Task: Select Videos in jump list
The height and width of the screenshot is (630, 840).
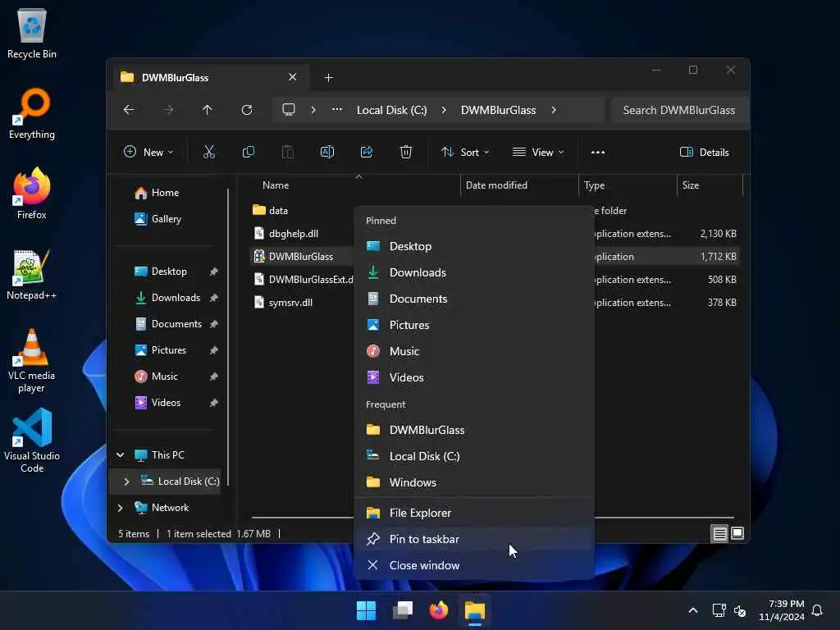Action: (x=474, y=377)
